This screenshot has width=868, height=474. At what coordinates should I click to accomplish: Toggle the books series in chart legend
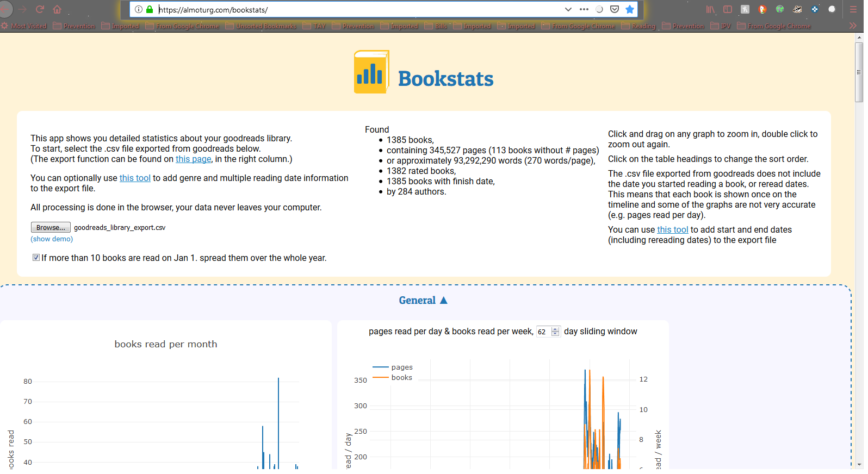(x=393, y=378)
